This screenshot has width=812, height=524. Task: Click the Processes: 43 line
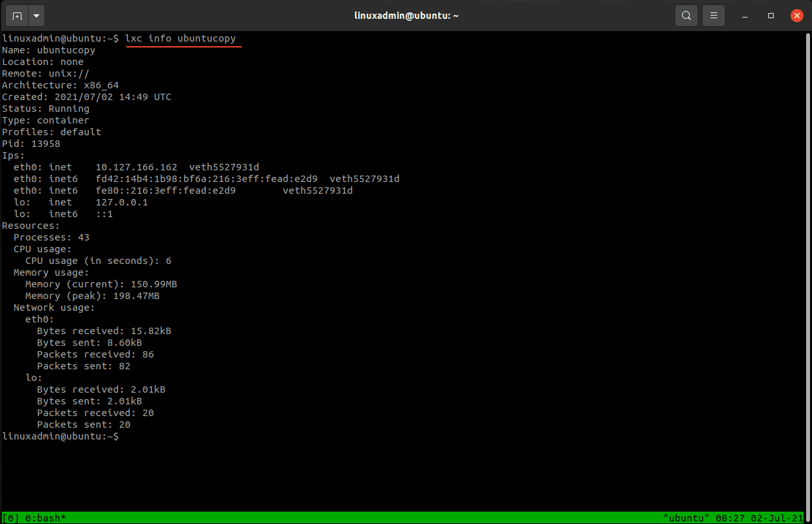tap(51, 237)
